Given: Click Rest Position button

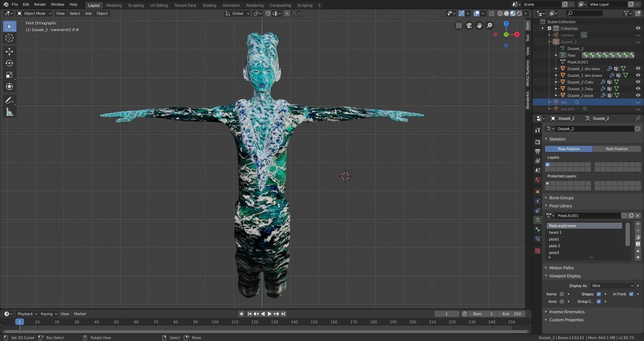Looking at the screenshot, I should tap(616, 149).
